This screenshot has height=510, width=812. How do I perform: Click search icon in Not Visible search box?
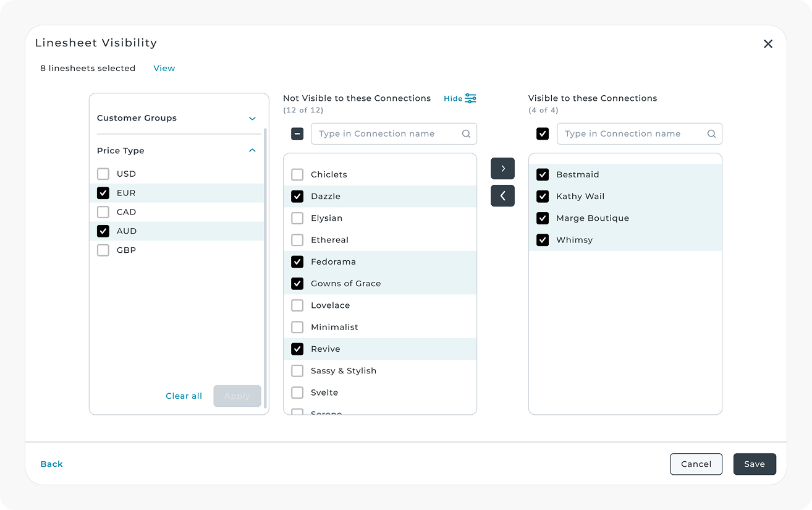tap(466, 134)
